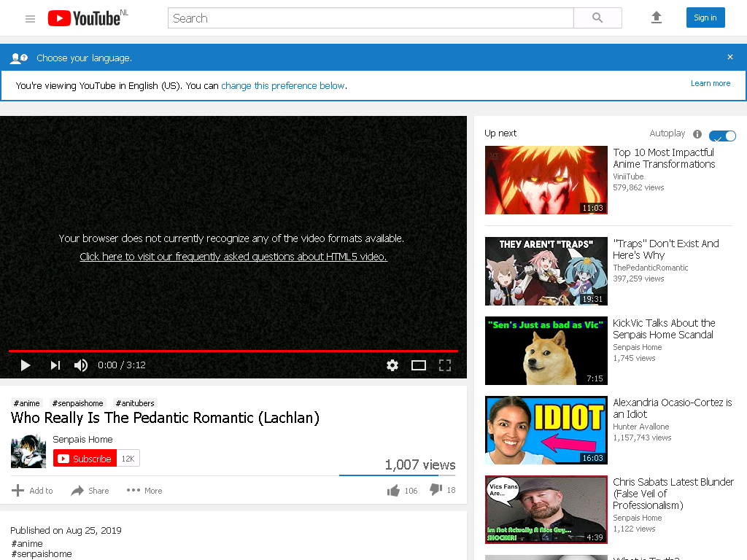This screenshot has height=560, width=747.
Task: Click the search magnifier button
Action: 597,18
